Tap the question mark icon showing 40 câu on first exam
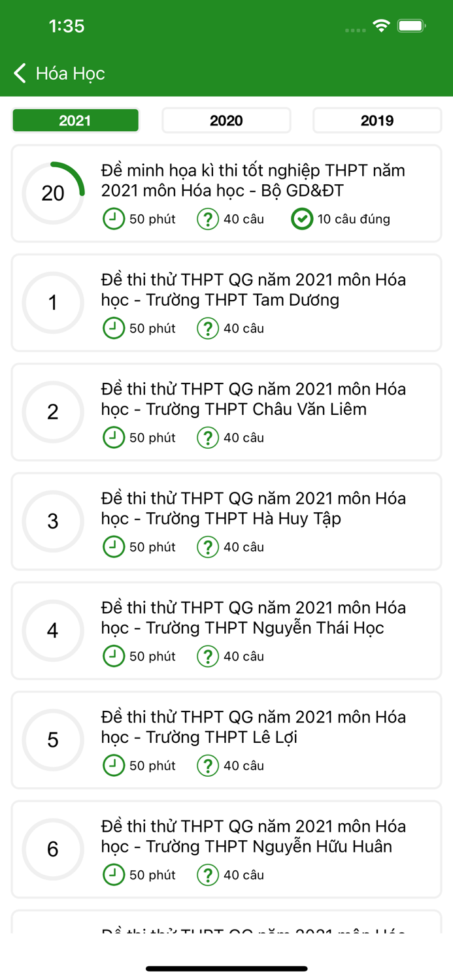This screenshot has width=453, height=980. click(207, 219)
